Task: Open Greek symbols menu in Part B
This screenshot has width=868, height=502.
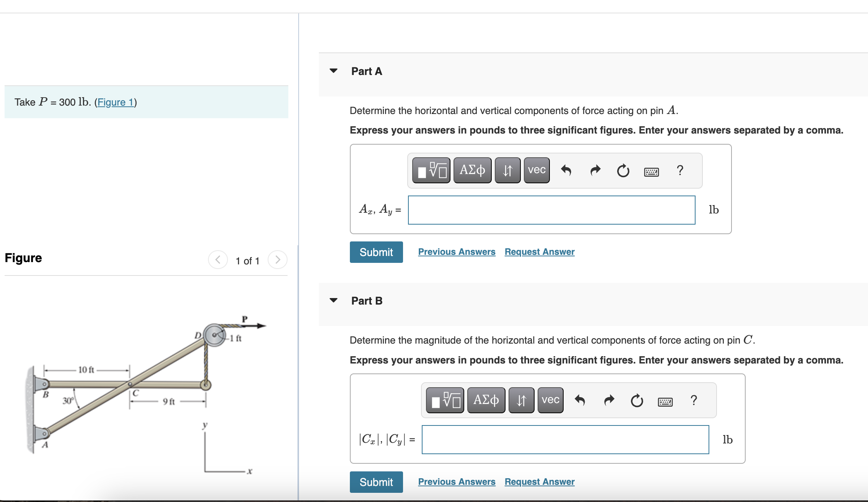Action: 486,400
